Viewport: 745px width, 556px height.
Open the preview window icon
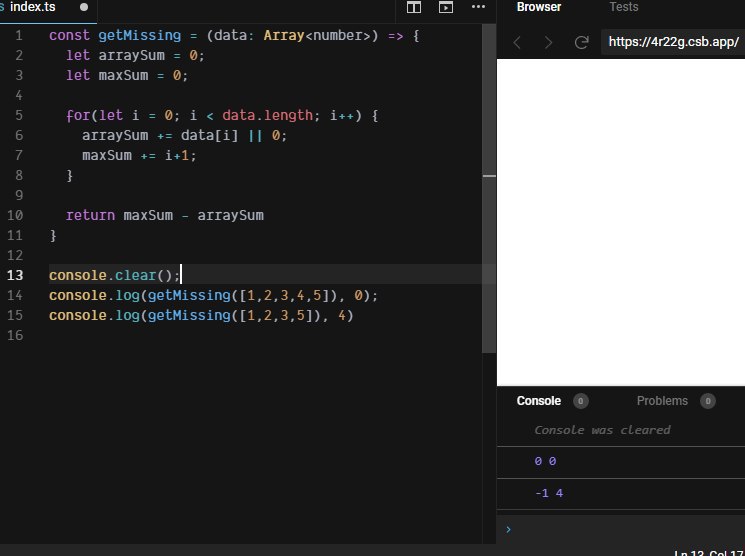coord(446,7)
